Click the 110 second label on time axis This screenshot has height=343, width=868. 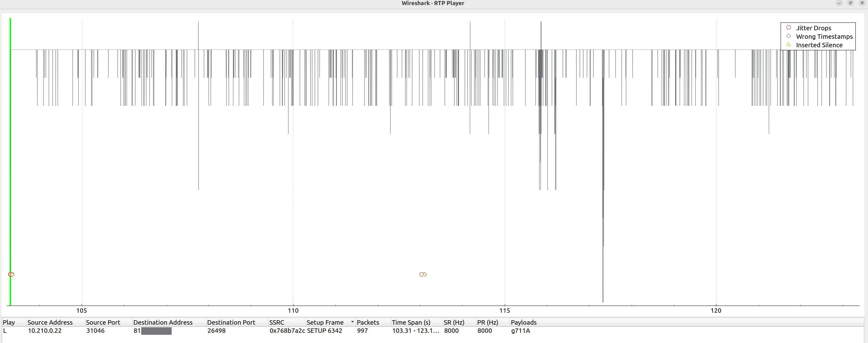[293, 310]
